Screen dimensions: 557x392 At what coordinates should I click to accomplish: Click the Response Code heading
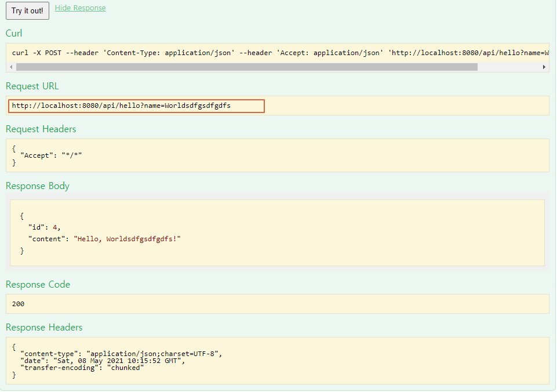coord(38,284)
